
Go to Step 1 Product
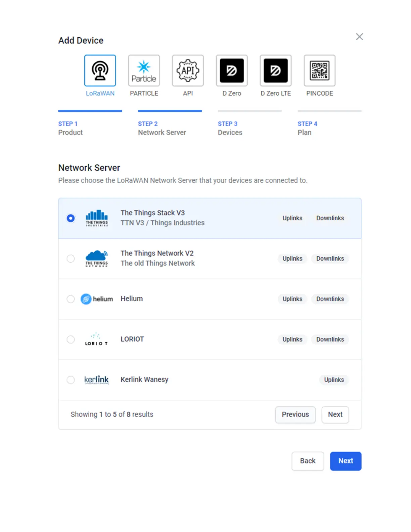click(x=90, y=123)
